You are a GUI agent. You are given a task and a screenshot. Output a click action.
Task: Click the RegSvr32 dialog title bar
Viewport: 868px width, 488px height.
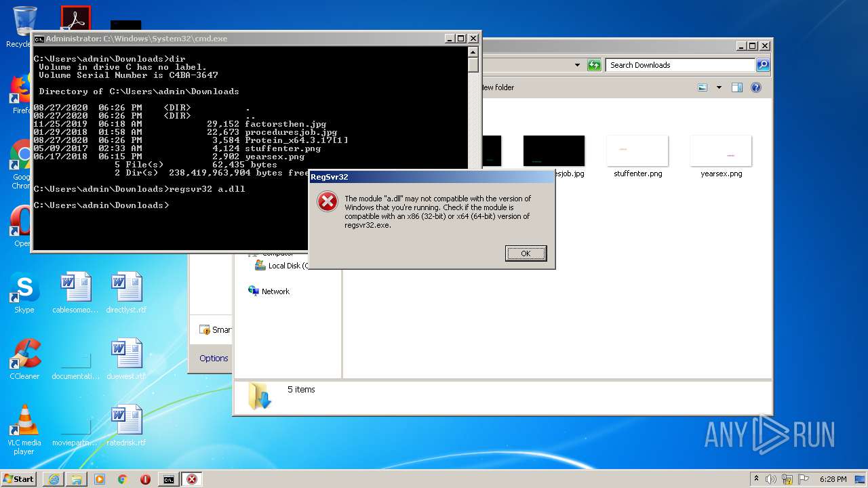point(432,177)
